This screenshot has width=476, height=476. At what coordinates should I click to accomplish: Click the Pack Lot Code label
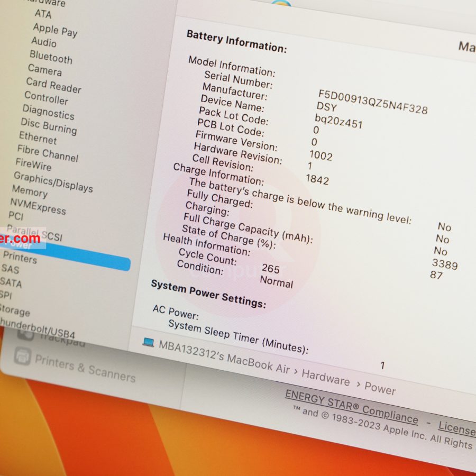coord(234,116)
